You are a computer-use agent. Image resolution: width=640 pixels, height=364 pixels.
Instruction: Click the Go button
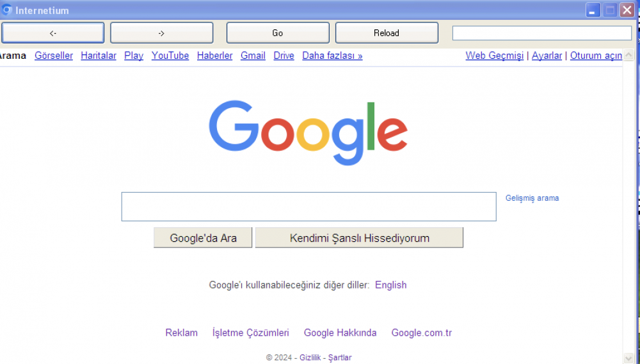278,33
